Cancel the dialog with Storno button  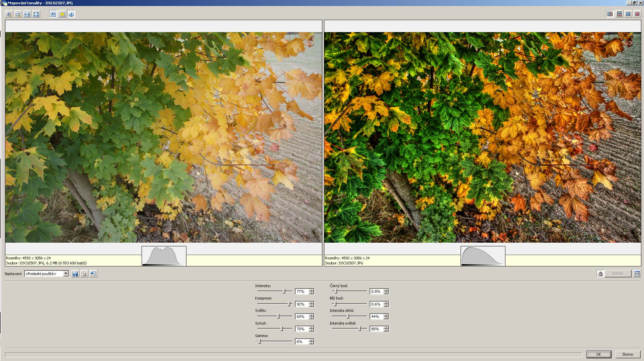coord(628,354)
